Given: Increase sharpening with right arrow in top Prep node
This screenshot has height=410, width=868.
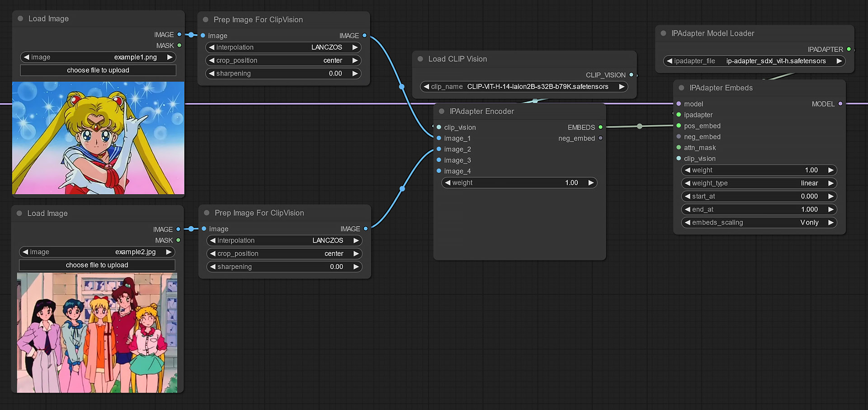Looking at the screenshot, I should pyautogui.click(x=355, y=74).
